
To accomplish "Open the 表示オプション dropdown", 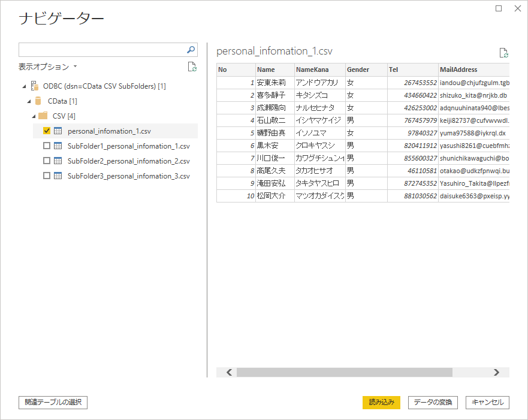I will pyautogui.click(x=48, y=67).
